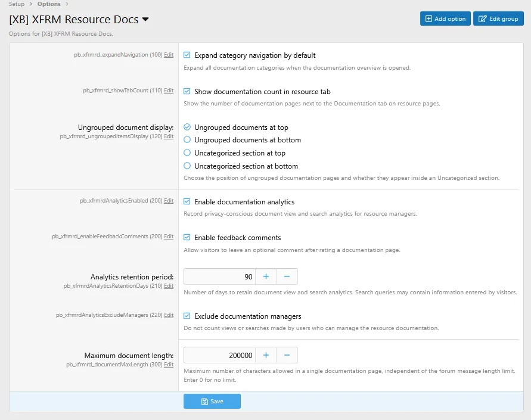Click the explanation starting 'Choose the position of ungrouped'
Image resolution: width=531 pixels, height=420 pixels.
point(341,178)
